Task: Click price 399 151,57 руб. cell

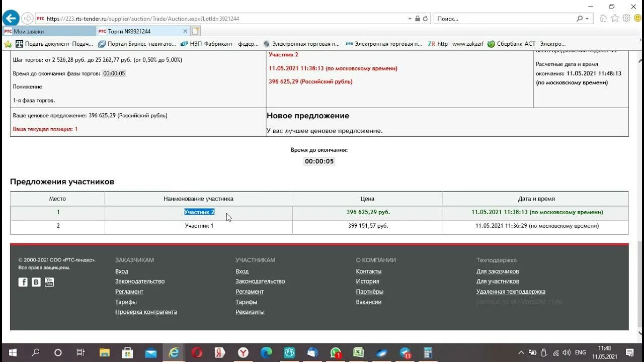Action: coord(368,226)
